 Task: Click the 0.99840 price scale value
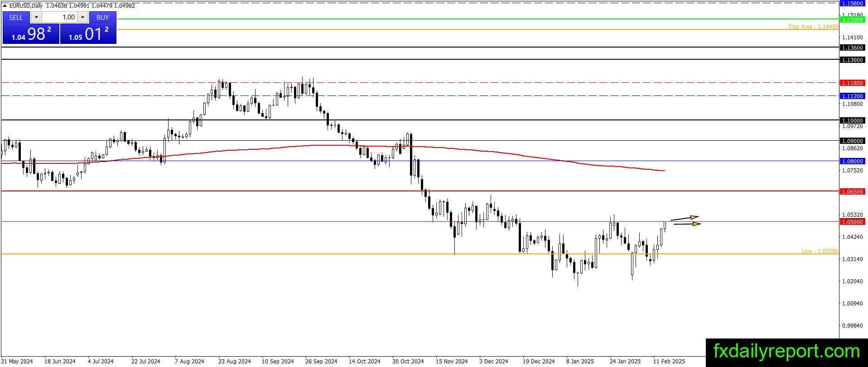(x=852, y=325)
